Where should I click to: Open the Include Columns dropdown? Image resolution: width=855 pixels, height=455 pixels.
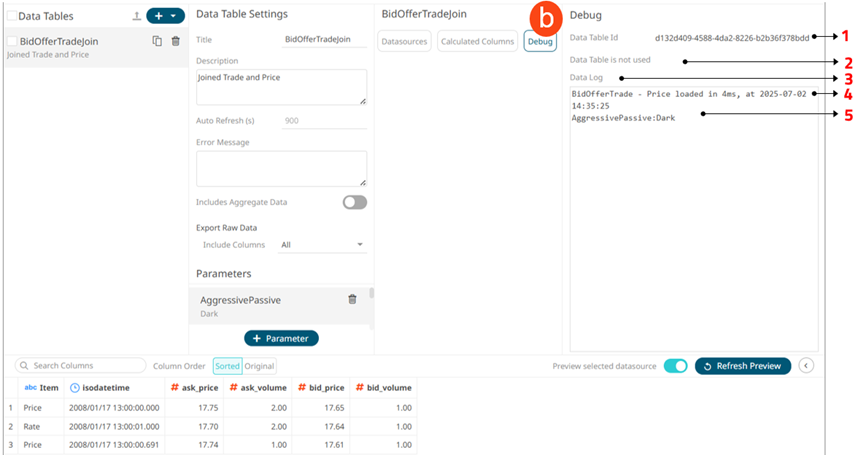tap(322, 244)
